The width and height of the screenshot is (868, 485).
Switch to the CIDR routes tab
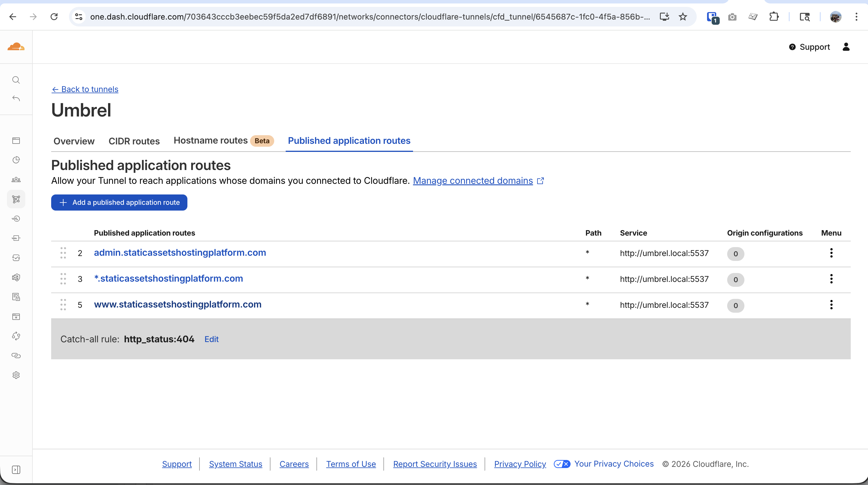pyautogui.click(x=134, y=141)
